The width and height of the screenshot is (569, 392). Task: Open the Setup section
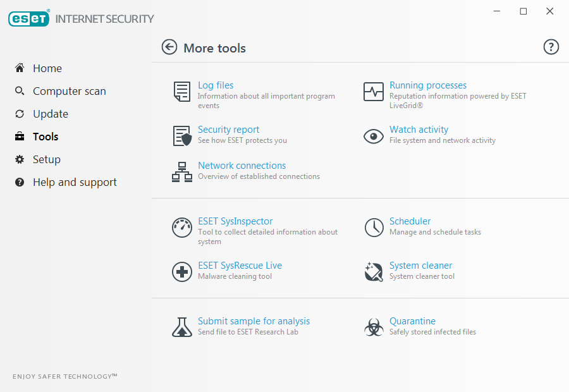46,159
